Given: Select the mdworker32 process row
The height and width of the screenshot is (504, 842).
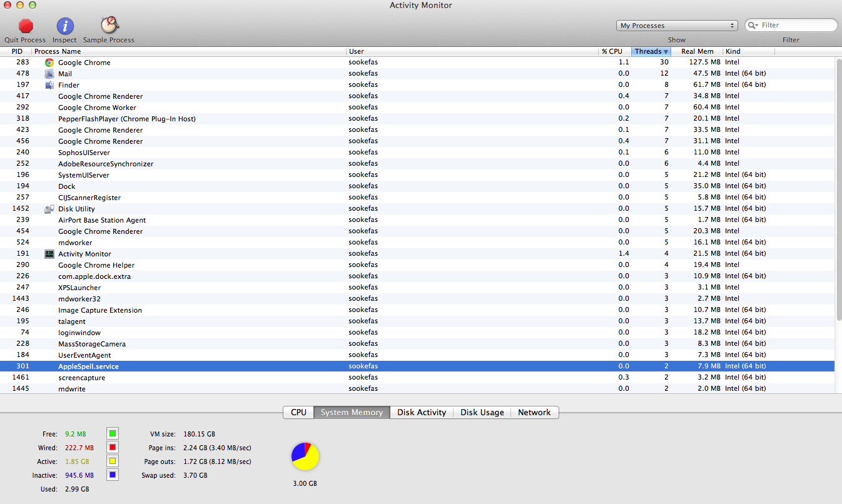Looking at the screenshot, I should [x=417, y=299].
